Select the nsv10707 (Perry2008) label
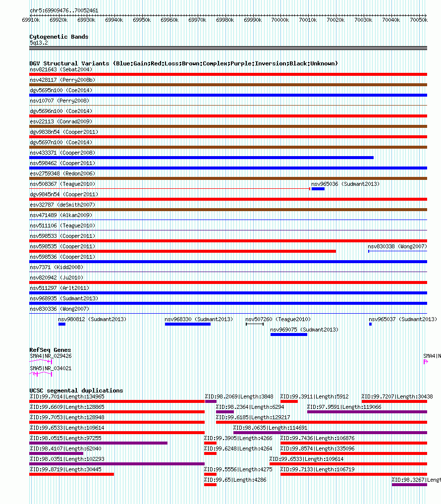 point(59,101)
